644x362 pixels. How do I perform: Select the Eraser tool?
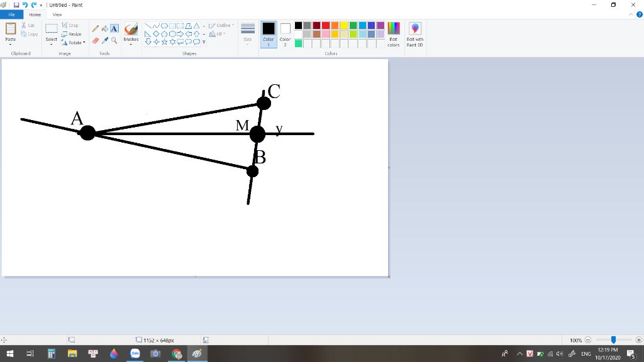click(96, 40)
